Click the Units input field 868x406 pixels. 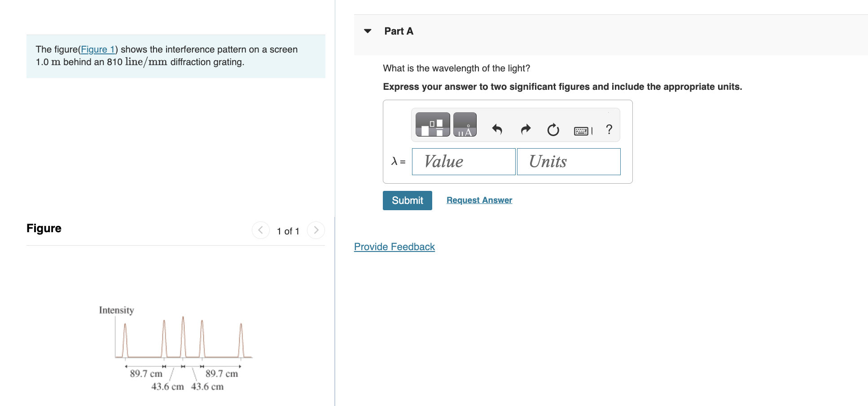point(569,162)
